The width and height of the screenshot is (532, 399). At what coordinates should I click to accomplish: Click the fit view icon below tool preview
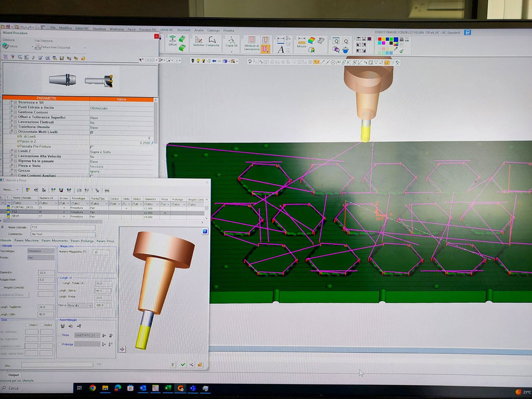coord(122,349)
